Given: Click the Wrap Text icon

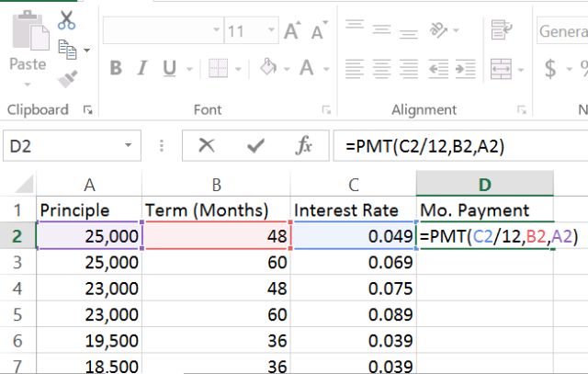Looking at the screenshot, I should tap(502, 30).
